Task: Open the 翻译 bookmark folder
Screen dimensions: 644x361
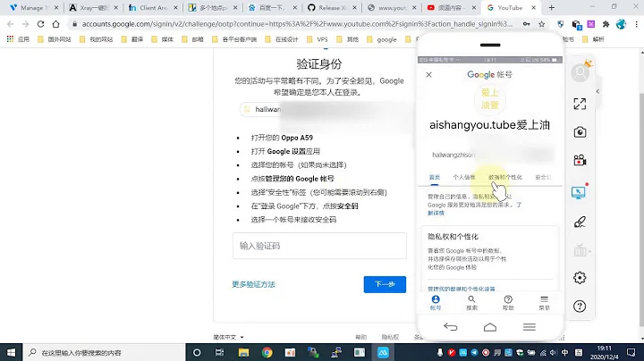Action: pos(132,39)
